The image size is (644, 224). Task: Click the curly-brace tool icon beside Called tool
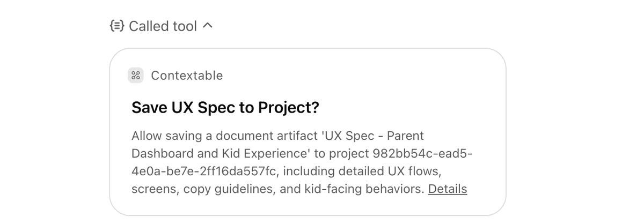click(117, 26)
